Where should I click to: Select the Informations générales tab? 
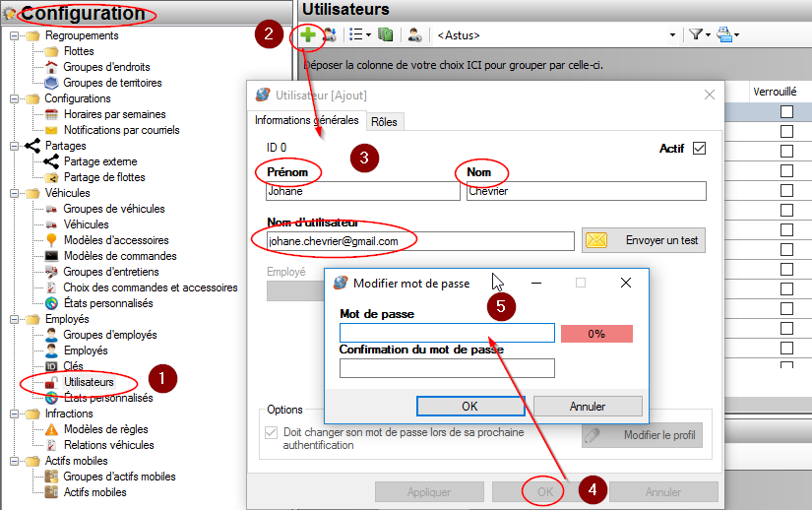306,120
